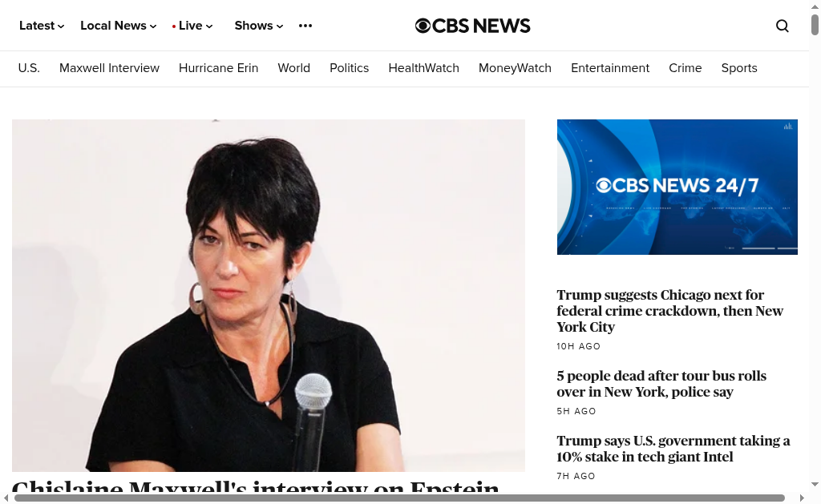Image resolution: width=821 pixels, height=504 pixels.
Task: Click the audio bars icon on video
Action: [787, 126]
